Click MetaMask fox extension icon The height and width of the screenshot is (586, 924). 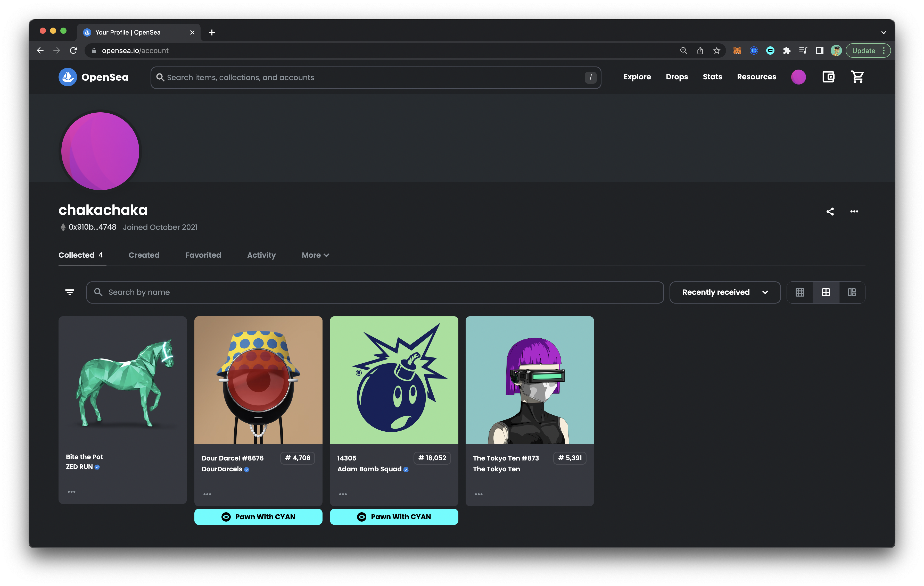coord(737,51)
